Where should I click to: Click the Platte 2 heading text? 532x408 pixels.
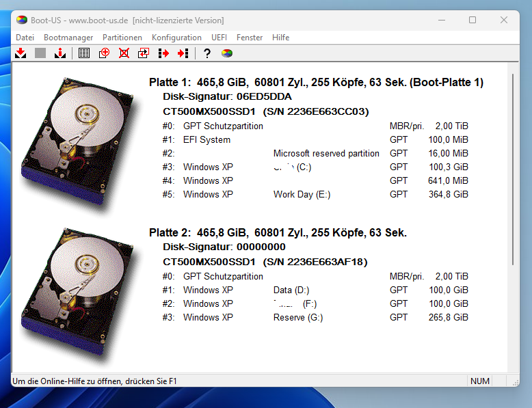tap(278, 232)
